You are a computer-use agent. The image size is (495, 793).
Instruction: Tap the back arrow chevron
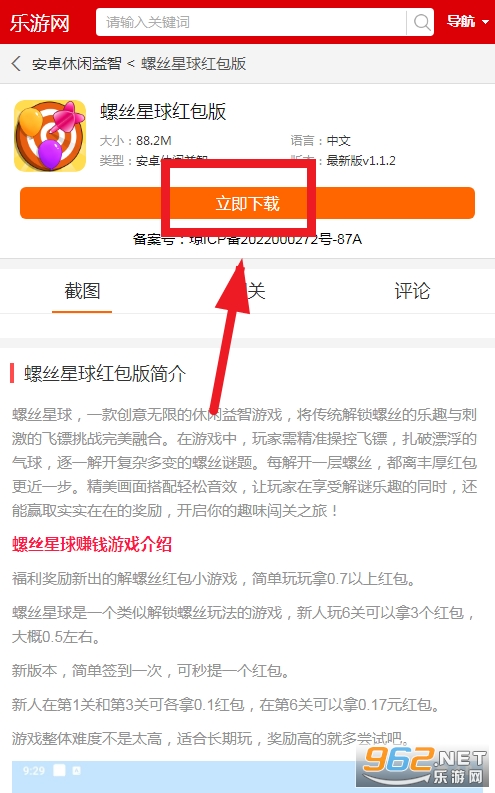16,64
